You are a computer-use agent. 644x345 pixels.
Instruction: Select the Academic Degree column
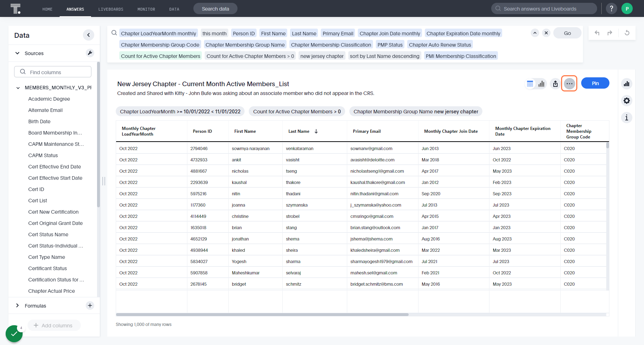tap(49, 99)
